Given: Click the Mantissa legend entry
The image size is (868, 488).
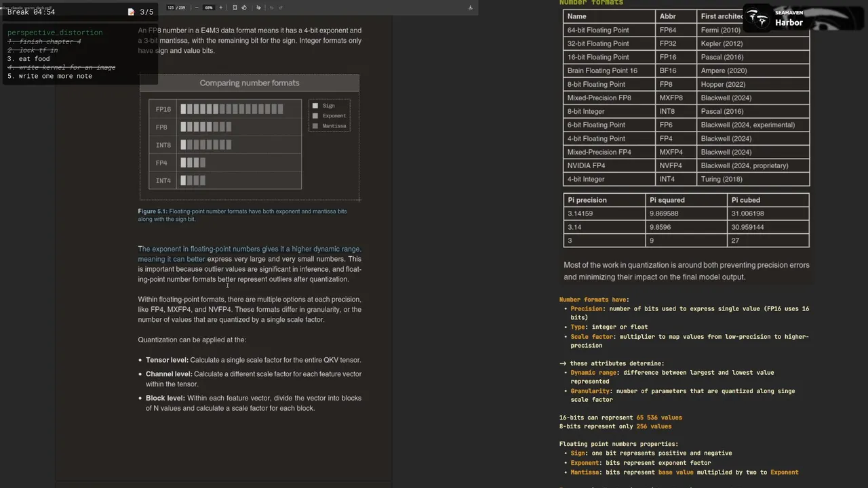Looking at the screenshot, I should point(329,126).
